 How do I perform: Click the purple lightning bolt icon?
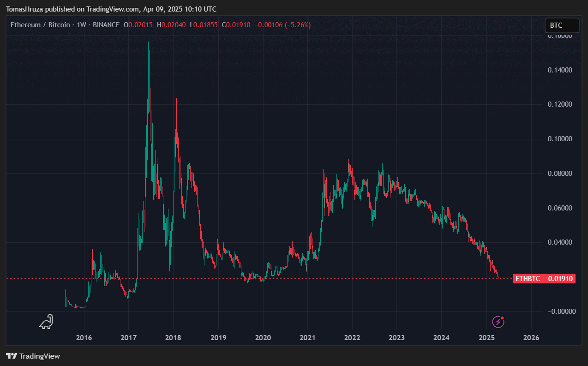[x=498, y=322]
